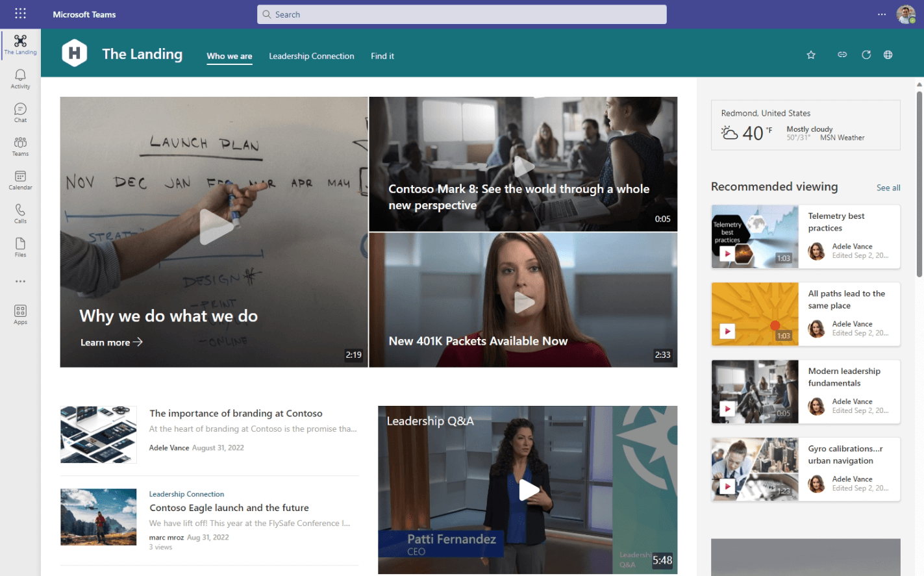Open MSN Weather link

point(842,138)
